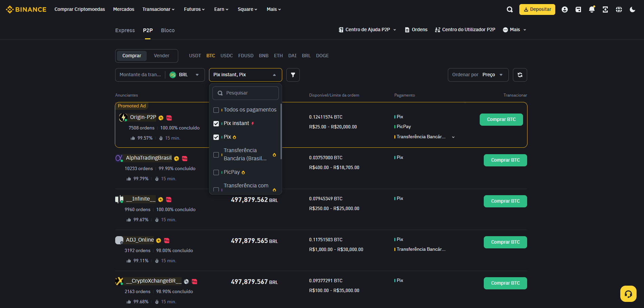Image resolution: width=644 pixels, height=308 pixels.
Task: Click Comprar BTC for __CryptoXchangeBR__
Action: tap(505, 283)
